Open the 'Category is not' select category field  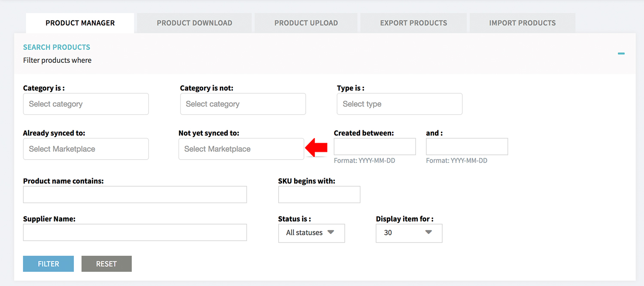[x=243, y=104]
